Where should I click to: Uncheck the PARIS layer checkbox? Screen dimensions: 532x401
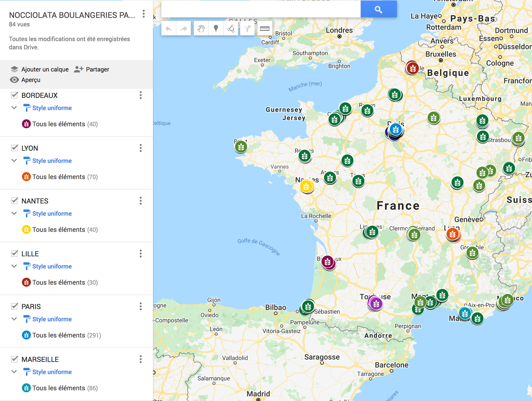15,306
